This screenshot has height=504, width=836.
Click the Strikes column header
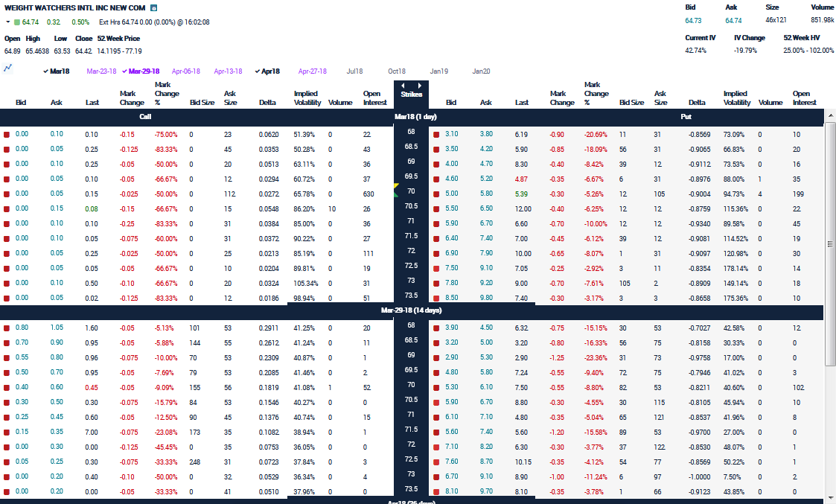point(411,95)
